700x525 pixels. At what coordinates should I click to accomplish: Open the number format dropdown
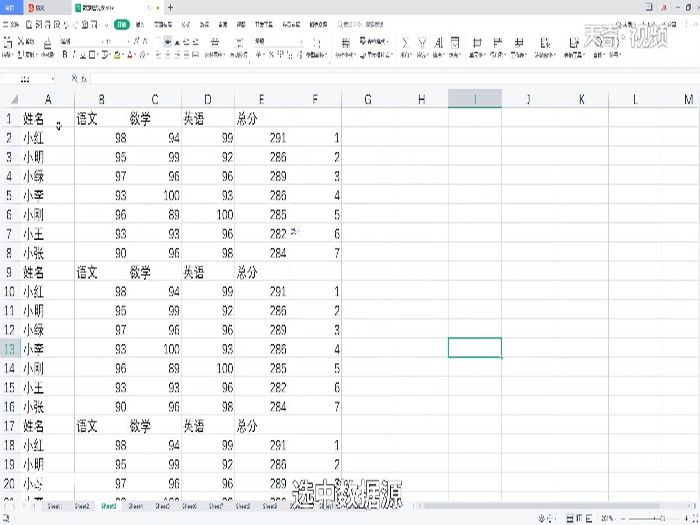(x=301, y=42)
